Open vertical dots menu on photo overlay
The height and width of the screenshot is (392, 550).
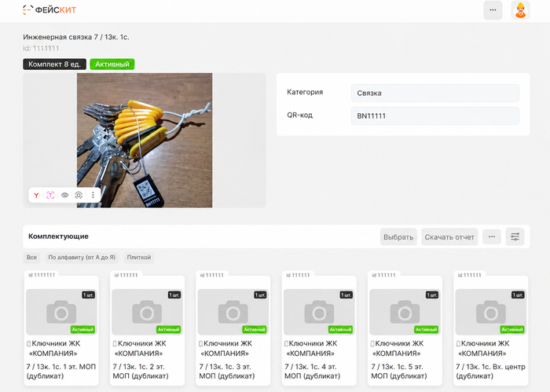[93, 196]
